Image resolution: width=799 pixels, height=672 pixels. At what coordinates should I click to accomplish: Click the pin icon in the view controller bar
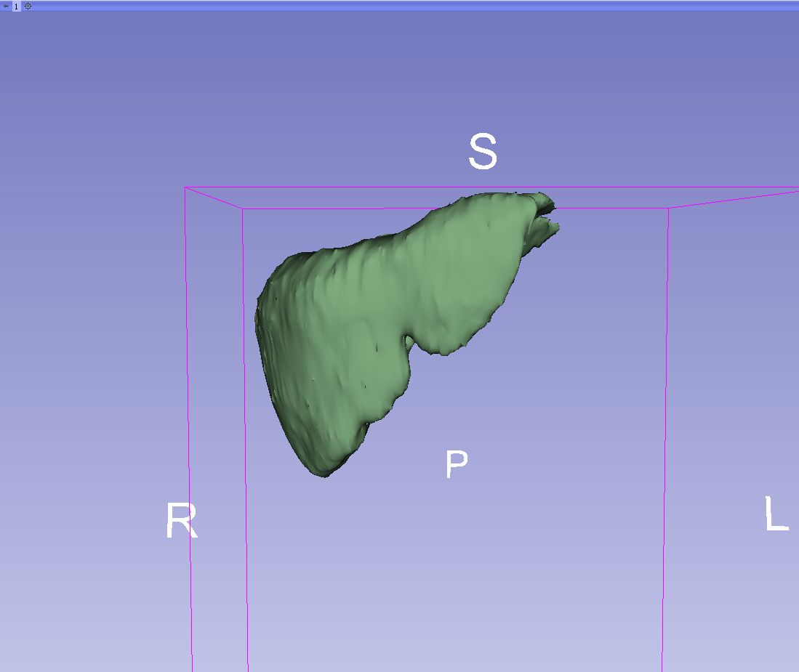6,6
